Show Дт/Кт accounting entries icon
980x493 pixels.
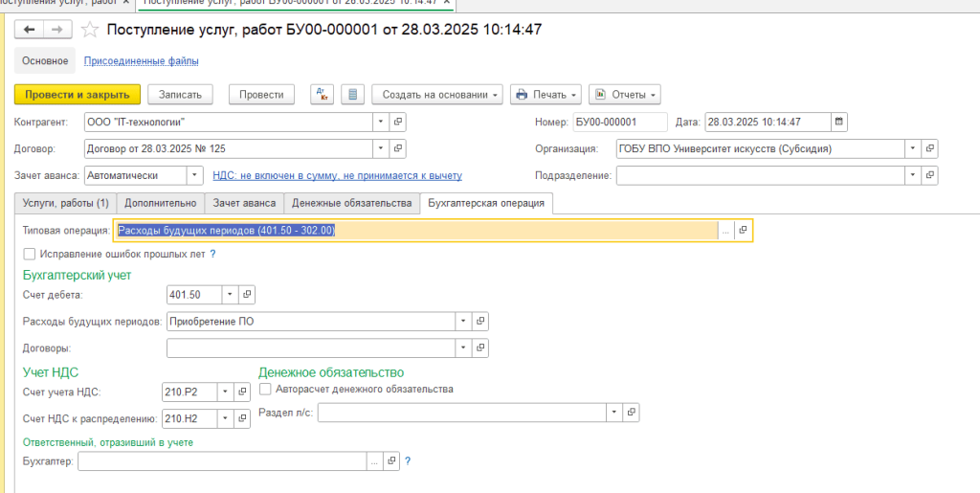(322, 94)
